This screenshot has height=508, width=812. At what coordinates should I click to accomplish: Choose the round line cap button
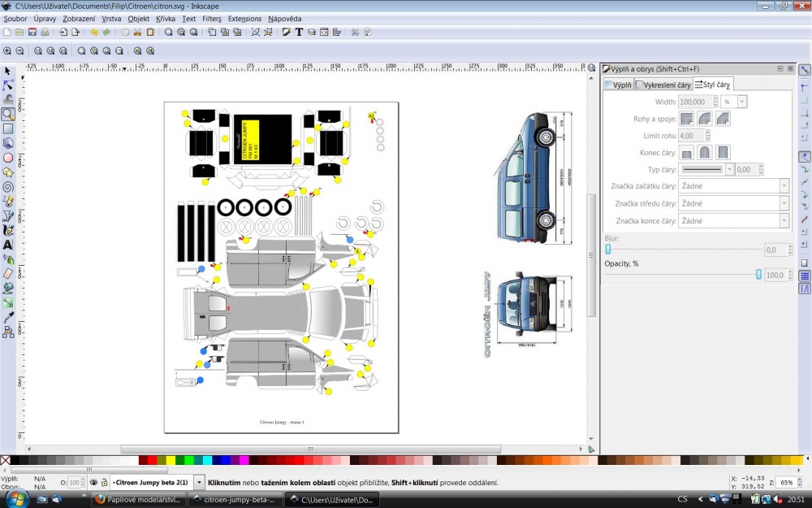[704, 153]
